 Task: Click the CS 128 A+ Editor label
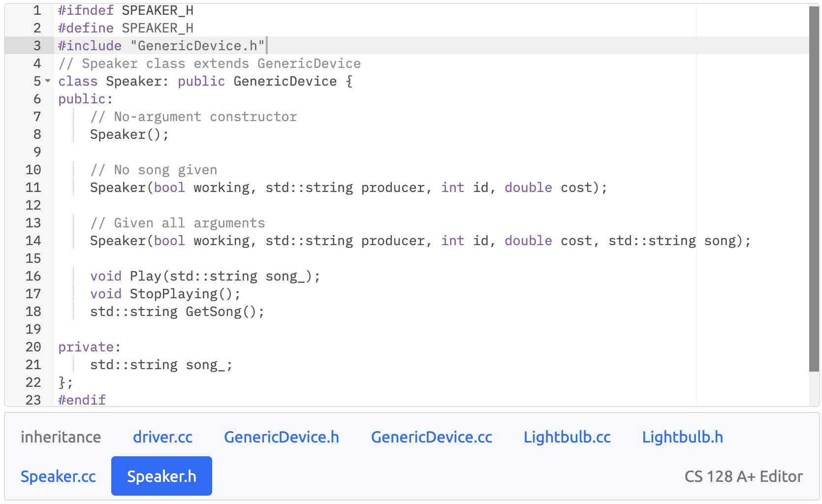(743, 476)
